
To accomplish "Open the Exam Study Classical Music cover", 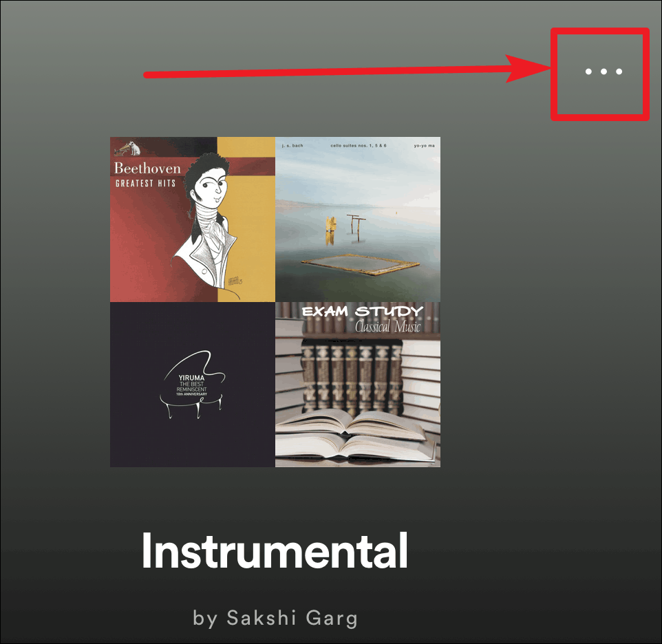I will (x=358, y=385).
